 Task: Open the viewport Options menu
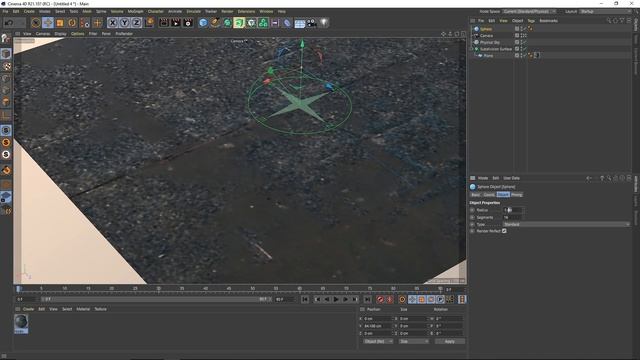[x=78, y=34]
